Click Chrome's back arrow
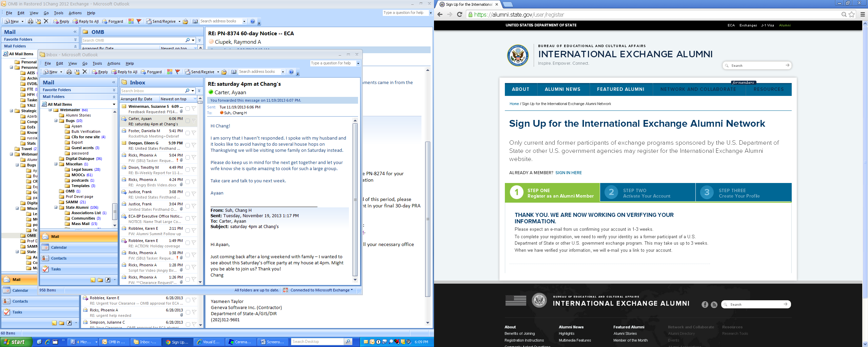The width and height of the screenshot is (868, 347). point(440,15)
